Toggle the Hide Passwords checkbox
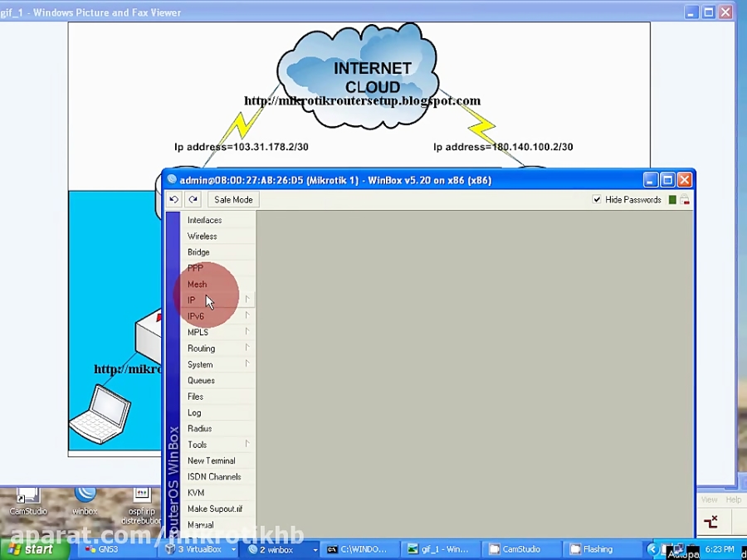Viewport: 747px width, 560px height. (597, 200)
